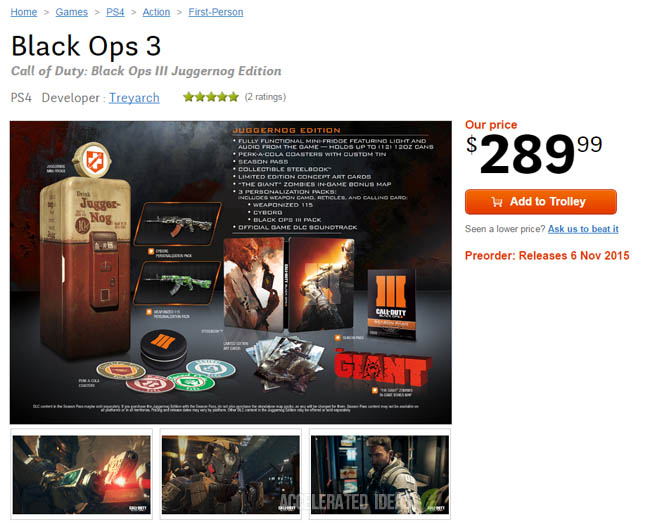Open the 2 ratings reviews text

click(x=265, y=97)
